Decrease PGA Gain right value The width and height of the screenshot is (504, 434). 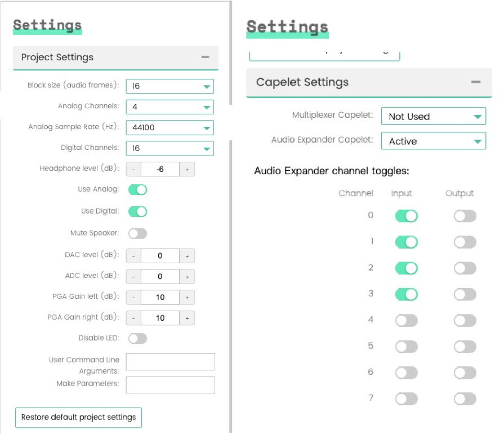coord(133,318)
